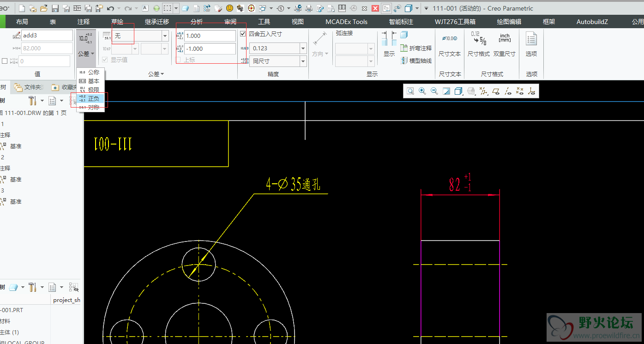Click the Save floppy disk icon
This screenshot has height=344, width=644.
click(55, 8)
